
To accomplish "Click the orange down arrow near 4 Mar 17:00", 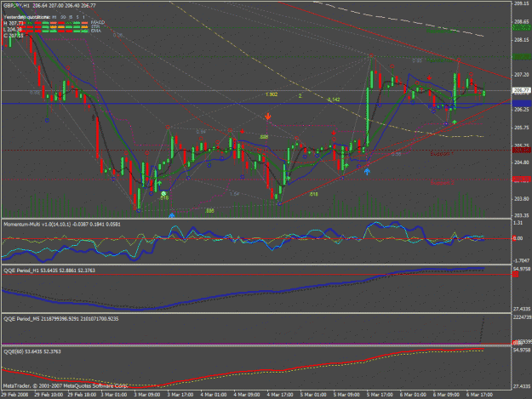I will [268, 117].
